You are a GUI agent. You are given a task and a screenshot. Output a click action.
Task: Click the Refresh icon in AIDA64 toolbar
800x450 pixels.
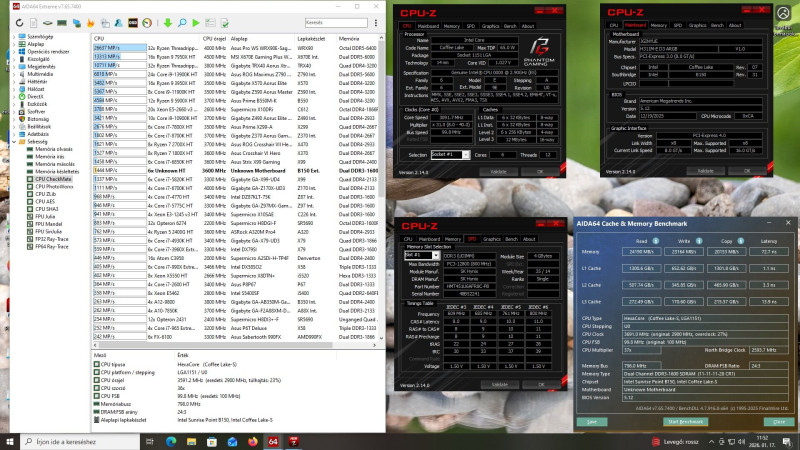pos(19,23)
